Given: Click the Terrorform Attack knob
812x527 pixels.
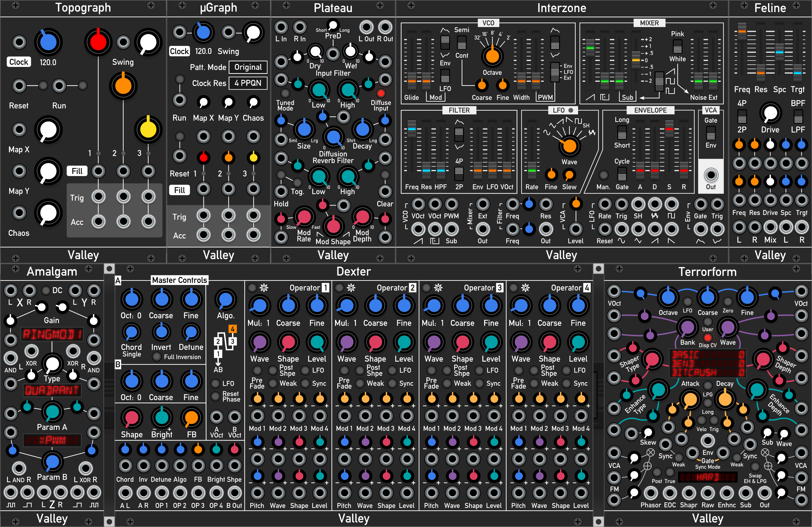Looking at the screenshot, I should coord(690,399).
